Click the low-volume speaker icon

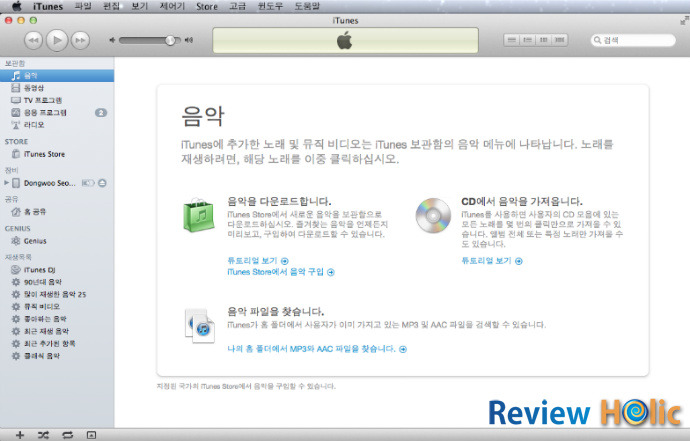(x=112, y=40)
